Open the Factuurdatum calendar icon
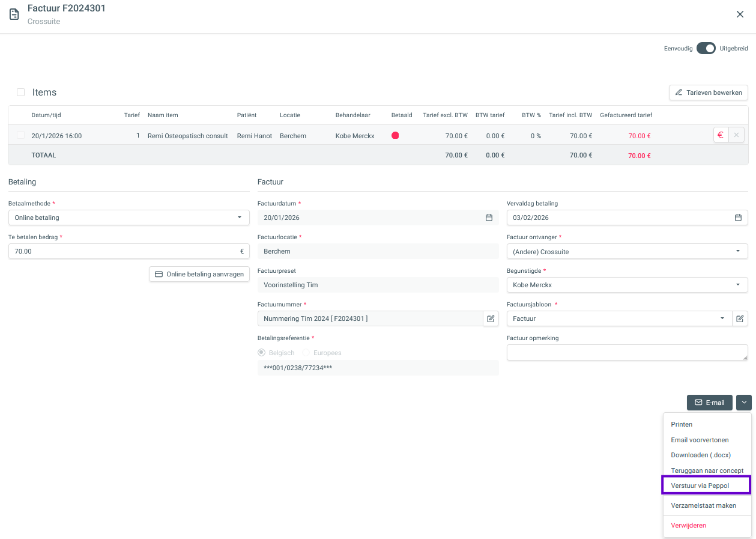 (x=489, y=218)
